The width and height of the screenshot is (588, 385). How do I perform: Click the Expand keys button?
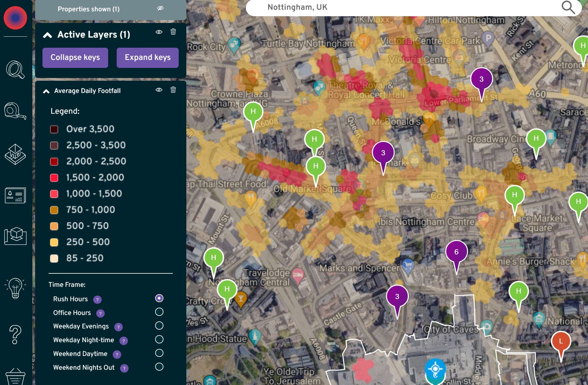[x=148, y=57]
